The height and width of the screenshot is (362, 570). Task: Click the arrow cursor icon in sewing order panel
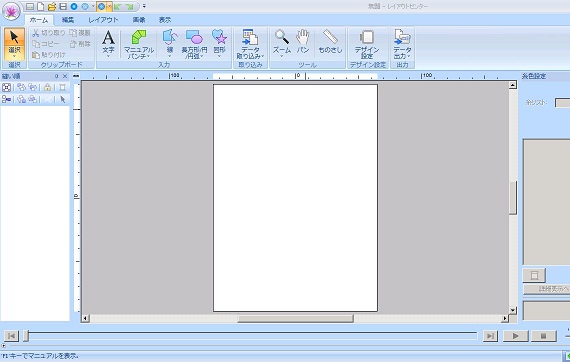point(63,99)
